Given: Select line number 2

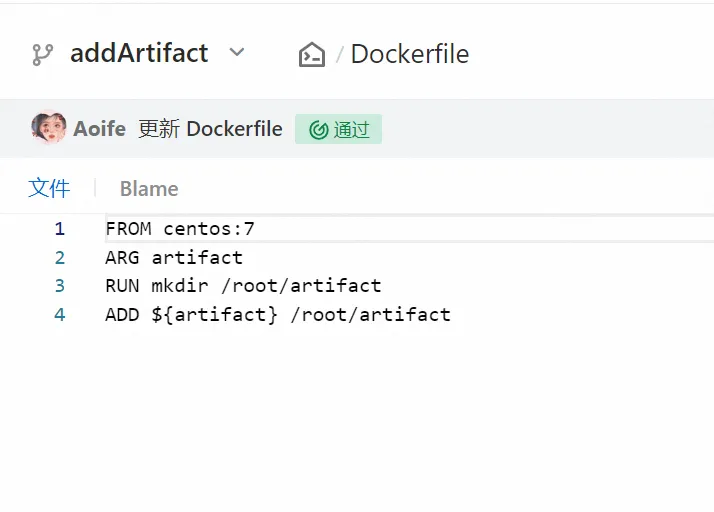Looking at the screenshot, I should pyautogui.click(x=60, y=258).
